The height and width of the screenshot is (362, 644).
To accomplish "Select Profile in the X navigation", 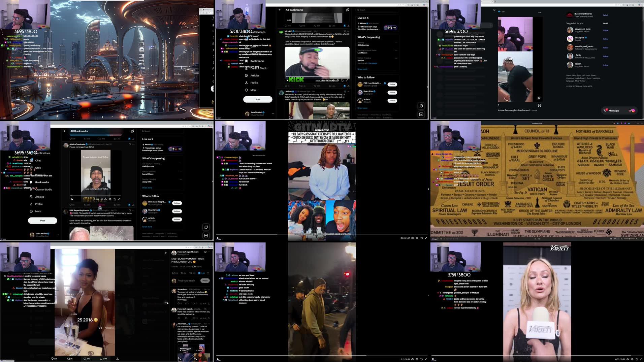I will pos(39,204).
